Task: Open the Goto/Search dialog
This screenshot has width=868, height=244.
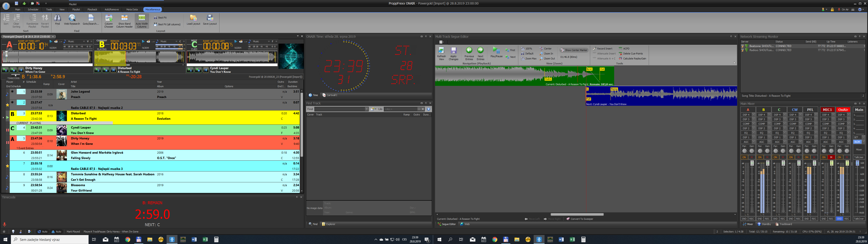Action: (91, 20)
